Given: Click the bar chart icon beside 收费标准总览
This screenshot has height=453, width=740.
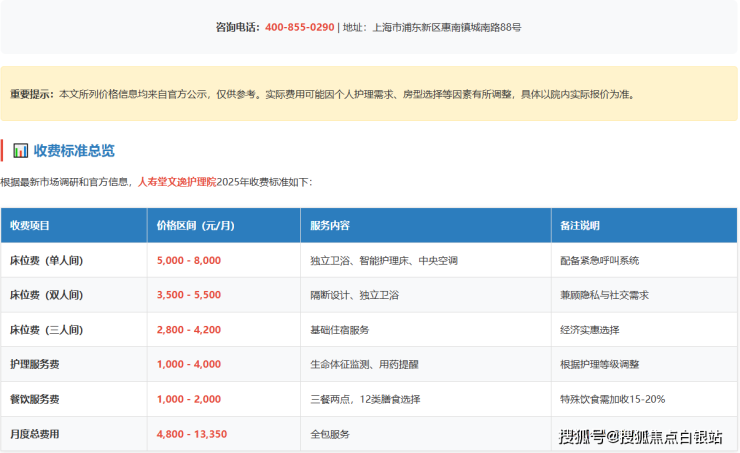Looking at the screenshot, I should click(x=20, y=151).
